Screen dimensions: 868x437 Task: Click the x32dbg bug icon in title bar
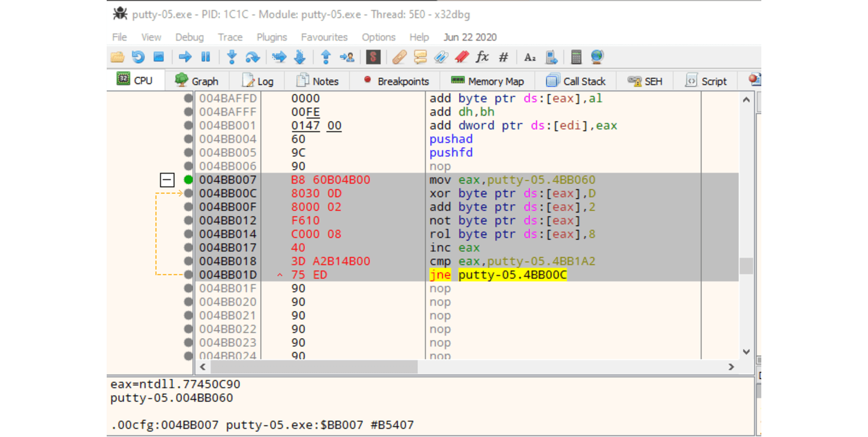click(x=120, y=14)
